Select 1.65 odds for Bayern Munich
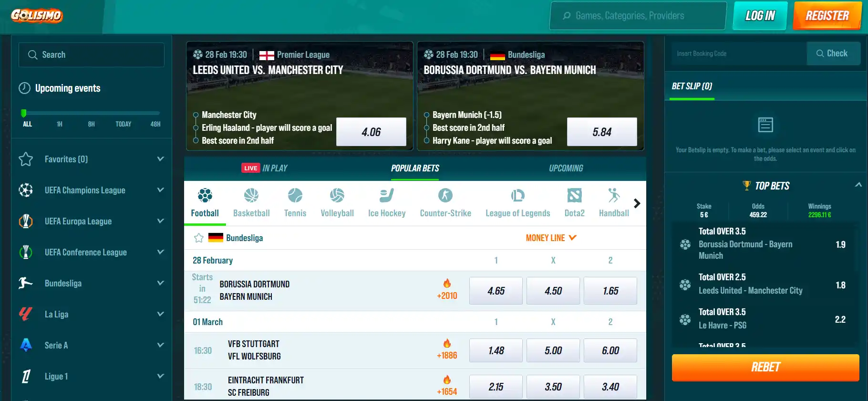868x401 pixels. [x=610, y=291]
